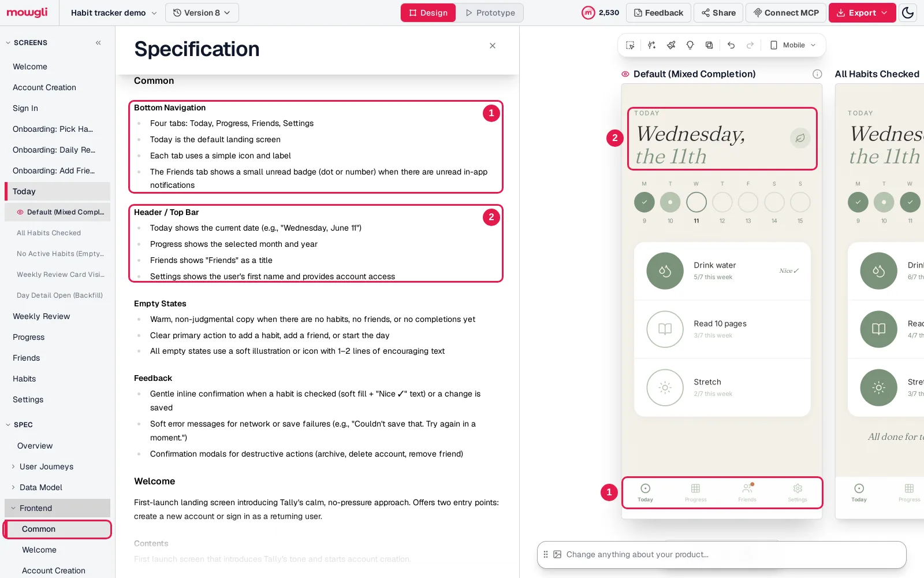Open the info icon for Default screen
The image size is (924, 578).
(x=817, y=74)
